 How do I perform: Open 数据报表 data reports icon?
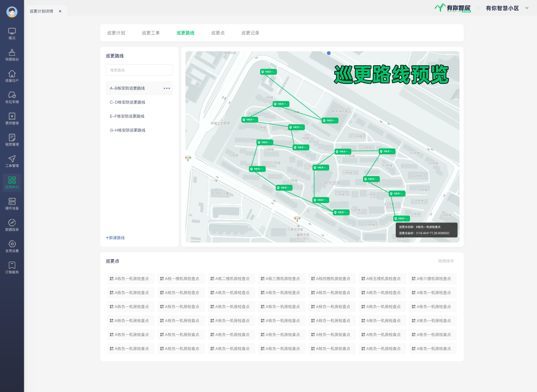click(x=12, y=223)
